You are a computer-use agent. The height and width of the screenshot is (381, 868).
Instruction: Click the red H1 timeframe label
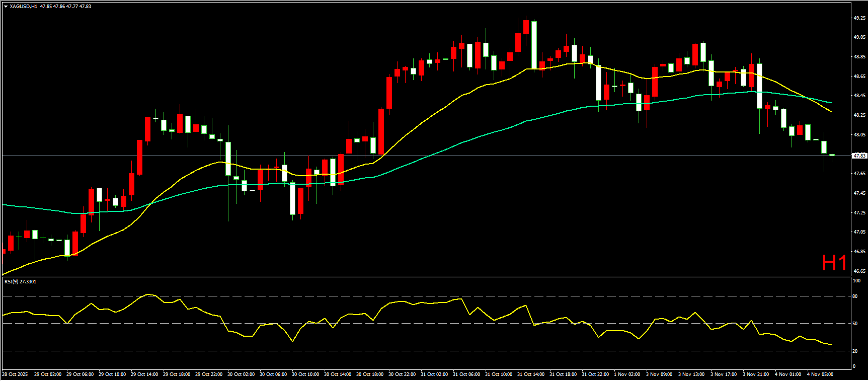pos(834,263)
